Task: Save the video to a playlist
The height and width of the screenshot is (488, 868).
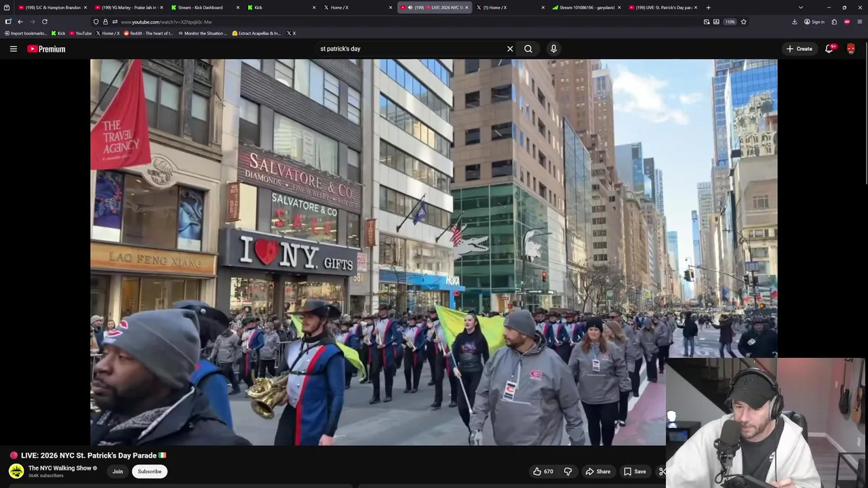Action: point(635,472)
